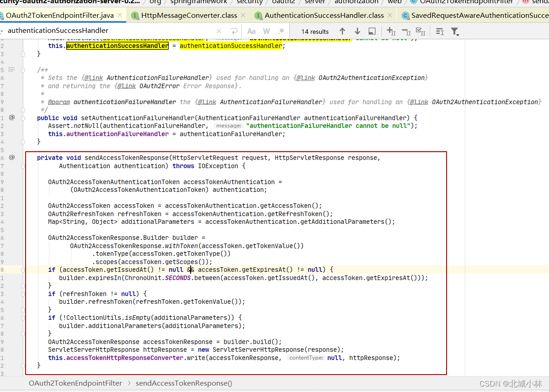This screenshot has width=549, height=392.
Task: Toggle Regex (.*) search option
Action: click(281, 31)
